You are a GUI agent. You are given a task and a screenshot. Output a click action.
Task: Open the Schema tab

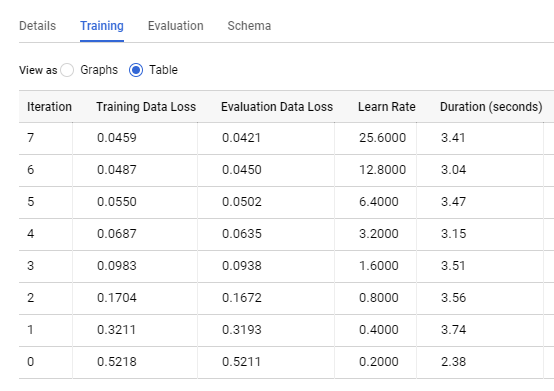coord(249,26)
